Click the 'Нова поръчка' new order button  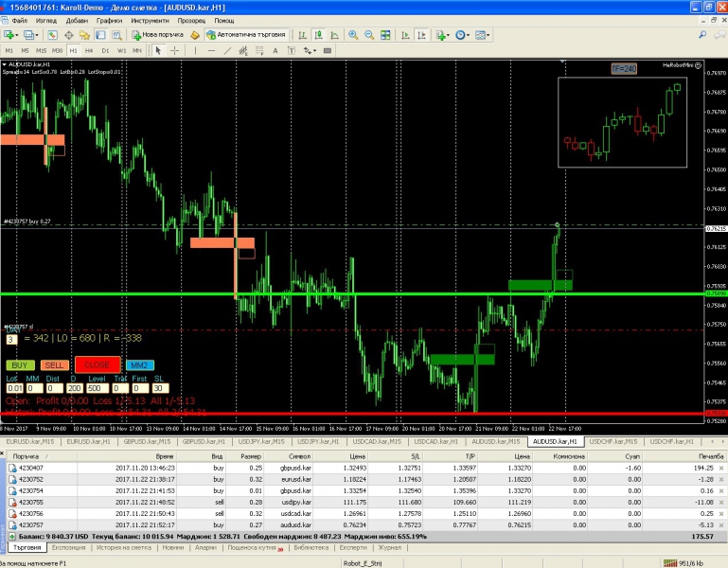click(x=157, y=35)
